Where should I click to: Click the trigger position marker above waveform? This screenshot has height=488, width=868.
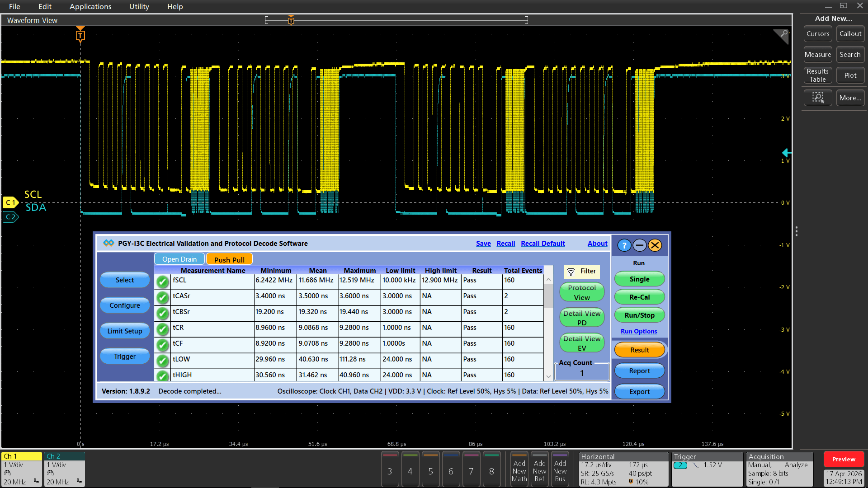80,35
